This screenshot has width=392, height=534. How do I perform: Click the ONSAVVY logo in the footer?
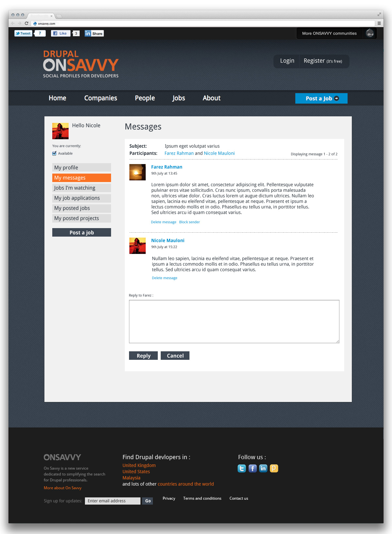(x=62, y=457)
